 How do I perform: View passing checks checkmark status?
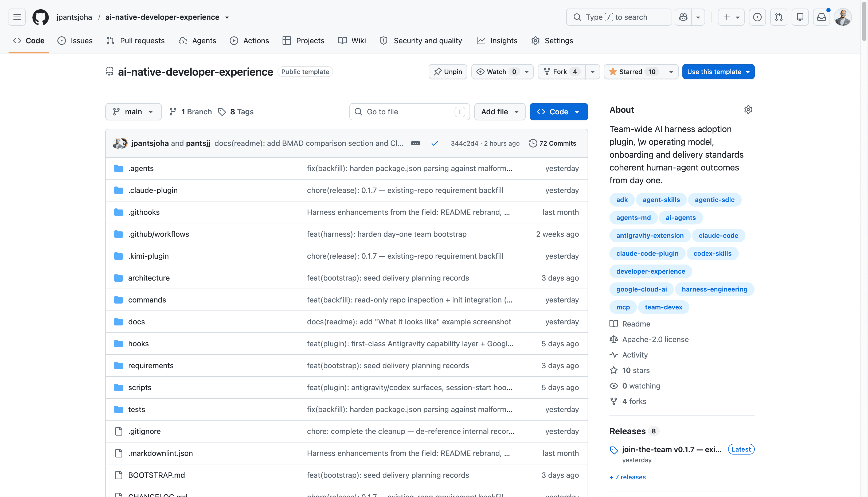(434, 143)
